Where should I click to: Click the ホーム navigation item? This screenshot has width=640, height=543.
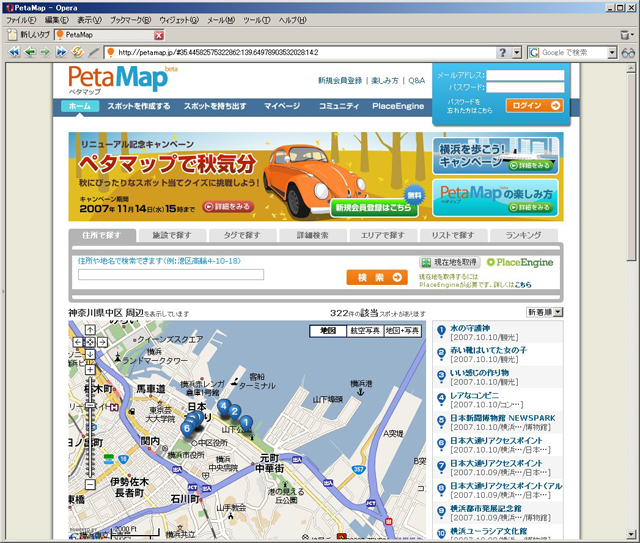[80, 106]
